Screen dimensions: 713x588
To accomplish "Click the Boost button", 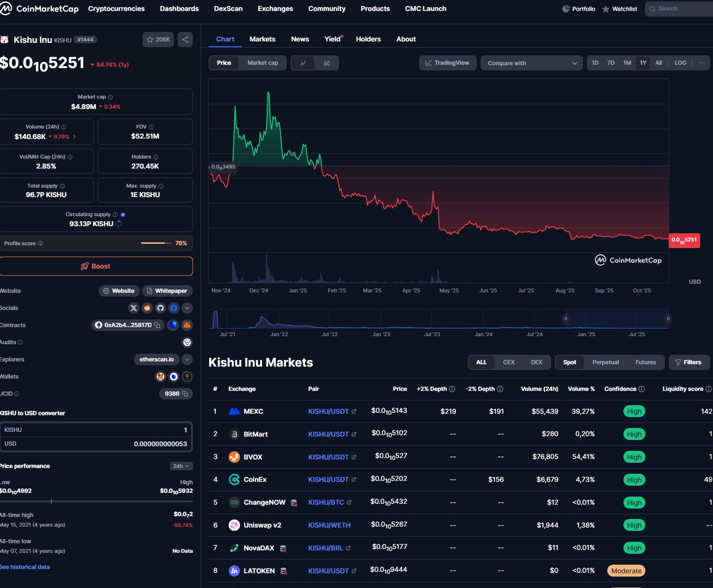I will coord(96,266).
